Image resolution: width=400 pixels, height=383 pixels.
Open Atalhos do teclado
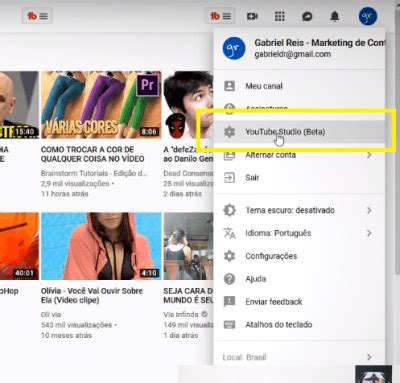pos(299,324)
